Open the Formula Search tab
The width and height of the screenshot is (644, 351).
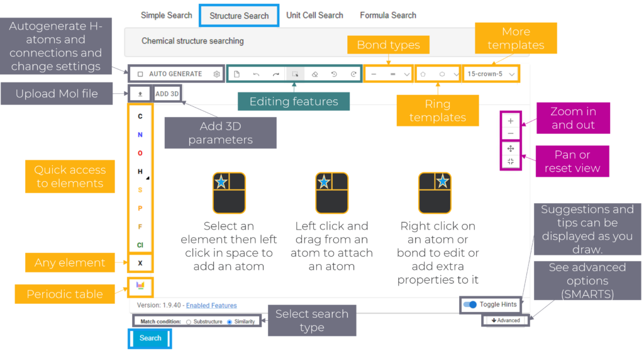[x=388, y=15]
